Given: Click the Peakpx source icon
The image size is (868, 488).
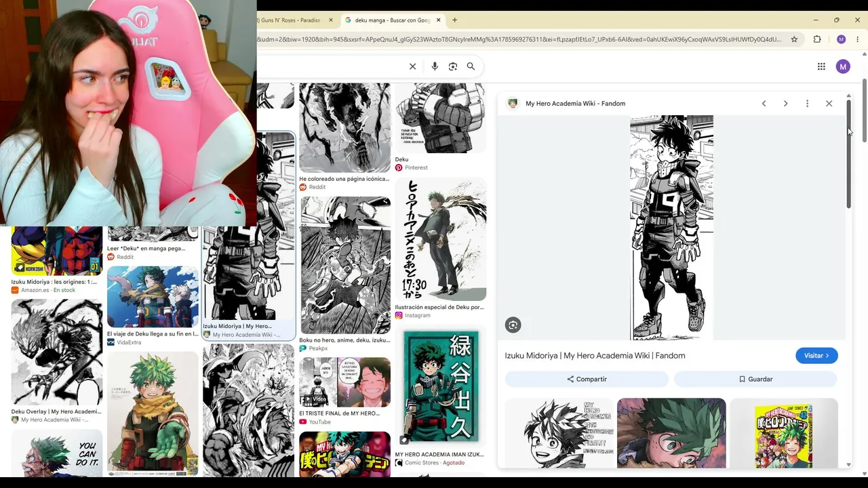Looking at the screenshot, I should coord(303,348).
